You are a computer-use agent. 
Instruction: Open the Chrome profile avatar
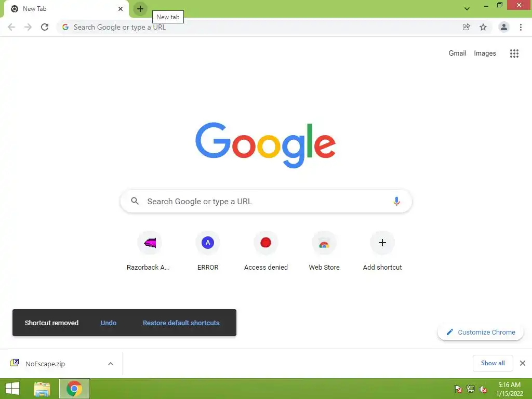504,27
